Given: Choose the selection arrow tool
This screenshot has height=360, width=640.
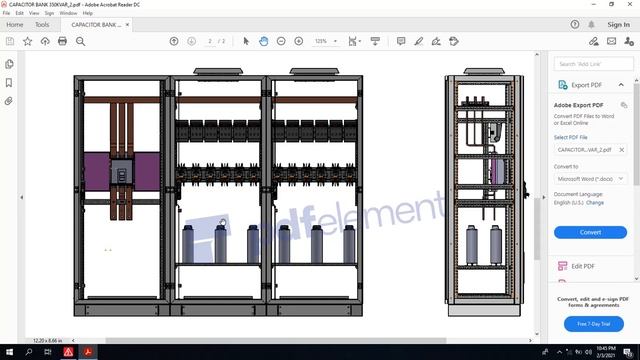Looking at the screenshot, I should point(246,41).
